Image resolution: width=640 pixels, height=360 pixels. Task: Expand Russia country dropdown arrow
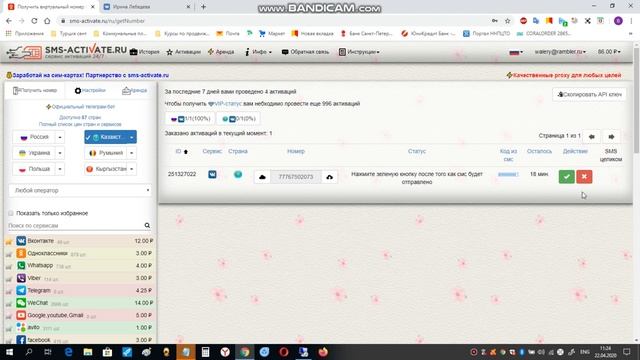point(60,137)
